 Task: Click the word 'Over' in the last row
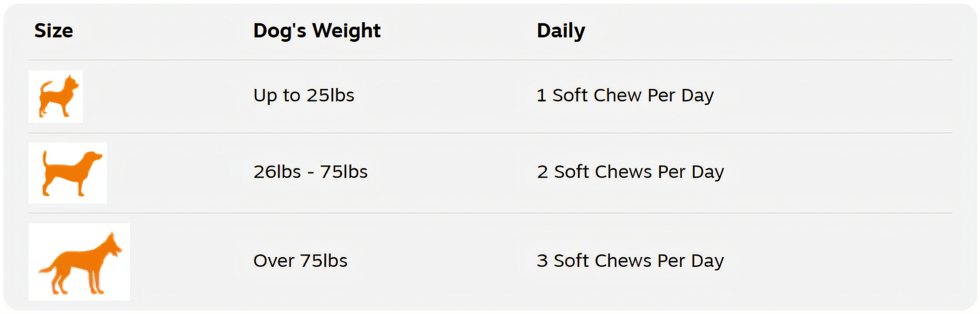(274, 261)
